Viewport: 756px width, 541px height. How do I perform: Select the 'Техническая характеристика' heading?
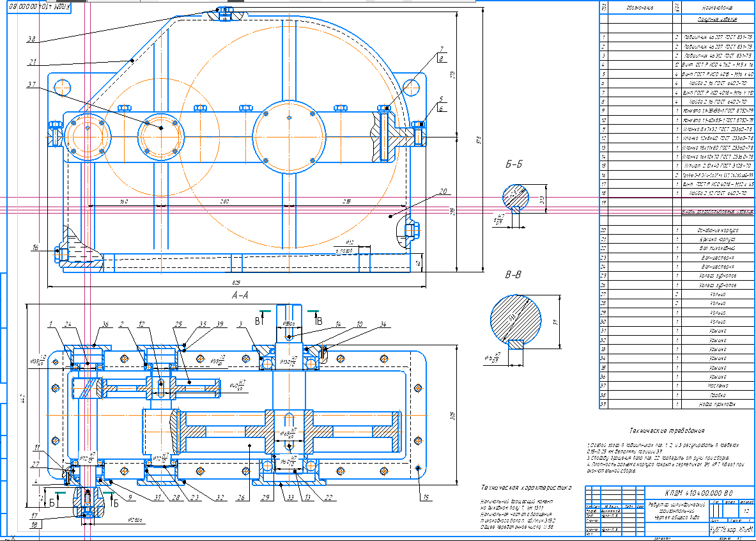click(526, 487)
